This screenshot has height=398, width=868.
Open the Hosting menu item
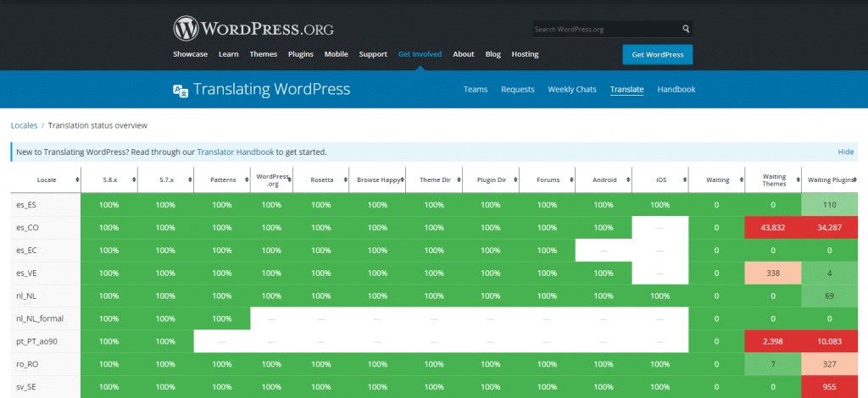point(525,54)
